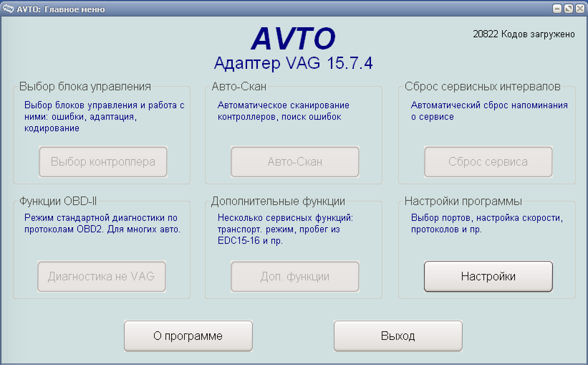Click description 'Автоматический сброс напоминания о сервисе'
The width and height of the screenshot is (588, 365).
489,111
